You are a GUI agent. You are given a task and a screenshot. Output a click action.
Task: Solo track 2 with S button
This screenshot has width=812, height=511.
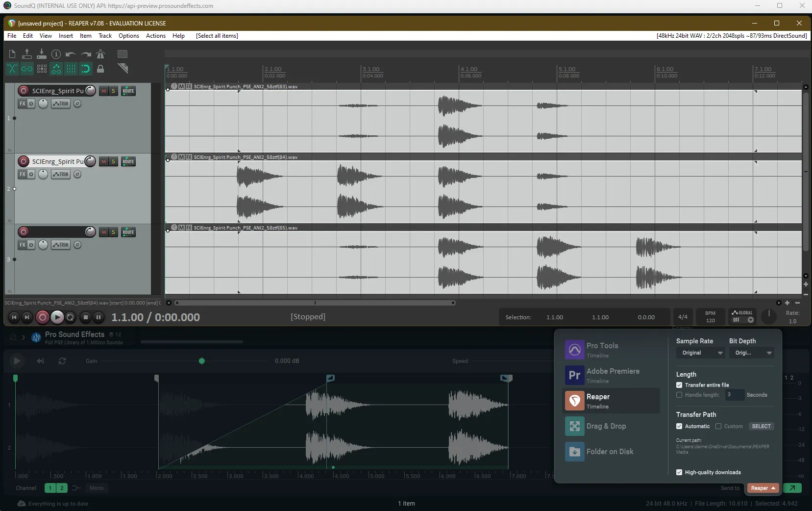(x=113, y=161)
